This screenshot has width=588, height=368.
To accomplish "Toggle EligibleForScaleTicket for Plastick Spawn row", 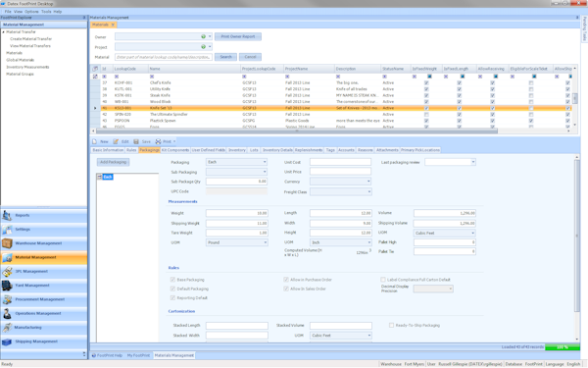I will 531,121.
